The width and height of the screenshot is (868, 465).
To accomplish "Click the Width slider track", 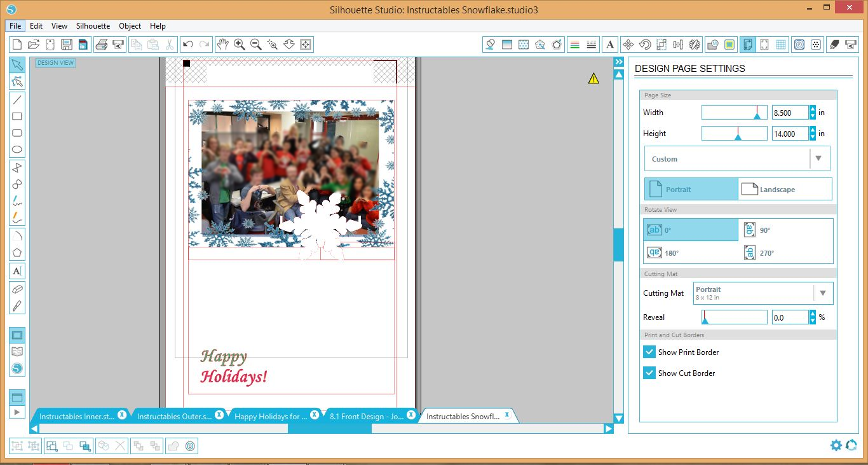I will click(x=734, y=113).
